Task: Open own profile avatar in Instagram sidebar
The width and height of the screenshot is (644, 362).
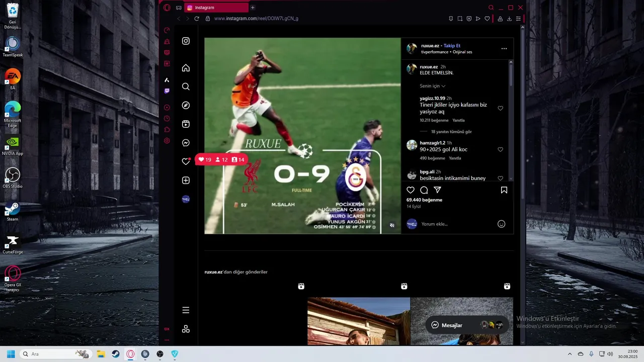Action: point(186,199)
